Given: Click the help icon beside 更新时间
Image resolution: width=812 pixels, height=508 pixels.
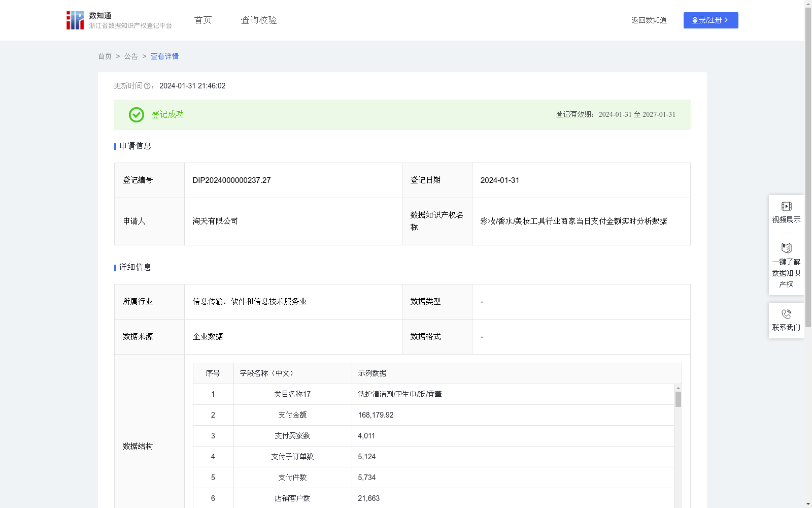Looking at the screenshot, I should point(147,86).
